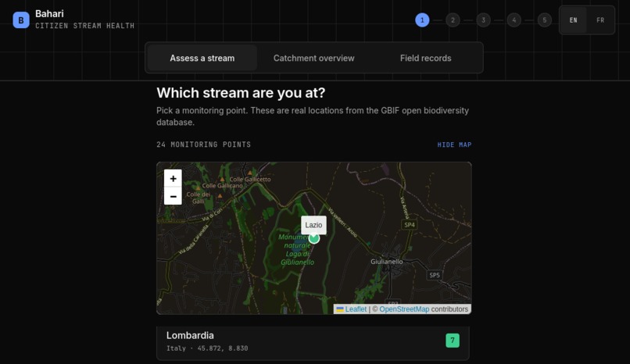The width and height of the screenshot is (630, 364).
Task: Zoom out on the map
Action: pyautogui.click(x=174, y=196)
